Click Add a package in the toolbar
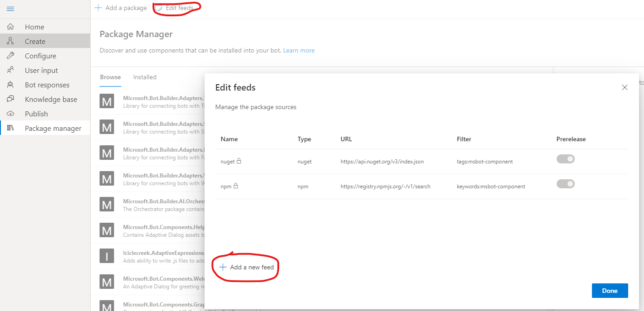 pos(120,7)
